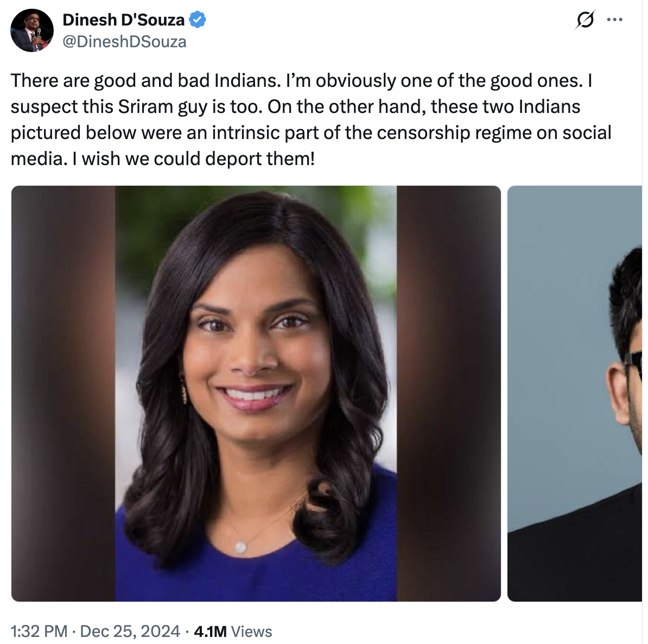Open Dinesh D'Souza's profile avatar

click(x=32, y=30)
